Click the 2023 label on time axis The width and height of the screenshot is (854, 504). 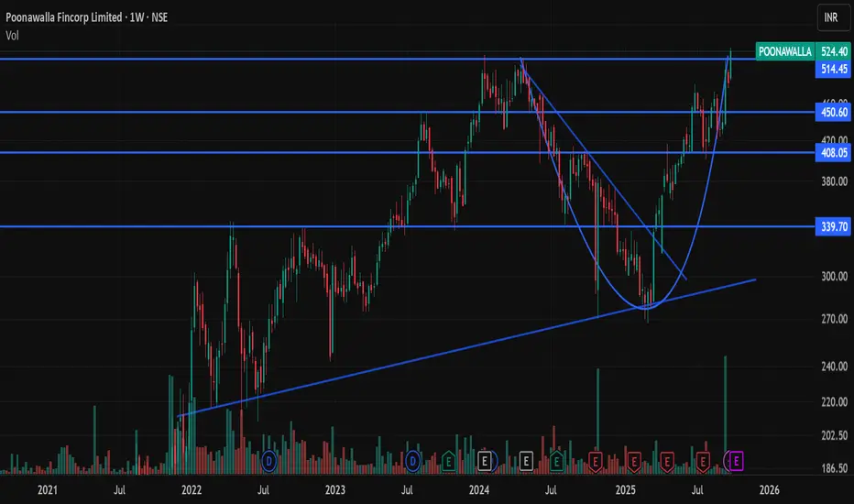click(335, 490)
